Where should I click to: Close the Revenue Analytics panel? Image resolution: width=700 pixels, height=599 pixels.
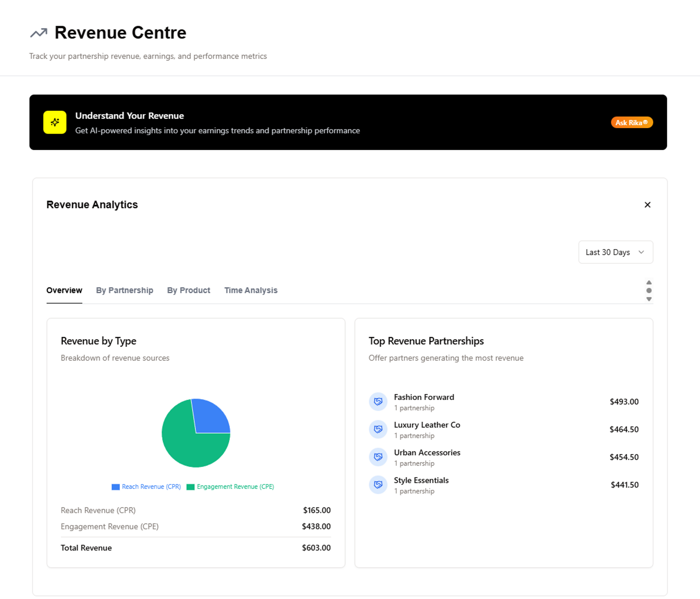coord(647,205)
